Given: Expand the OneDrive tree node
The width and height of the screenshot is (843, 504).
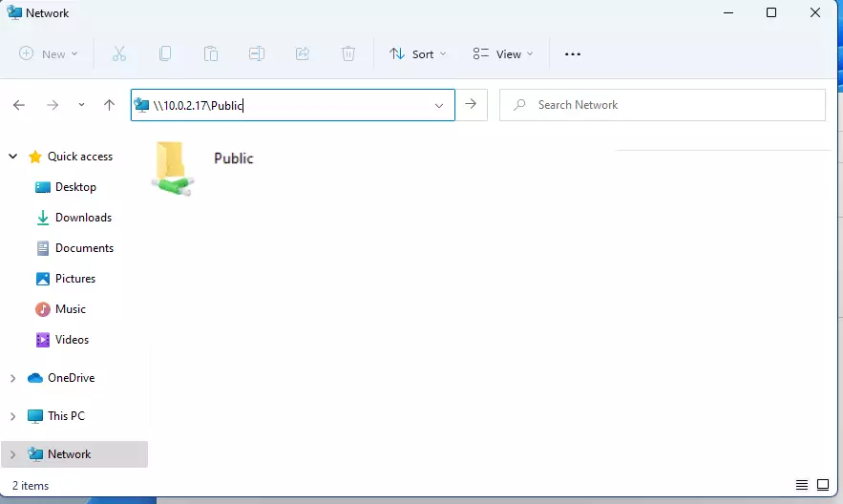Looking at the screenshot, I should (x=13, y=378).
